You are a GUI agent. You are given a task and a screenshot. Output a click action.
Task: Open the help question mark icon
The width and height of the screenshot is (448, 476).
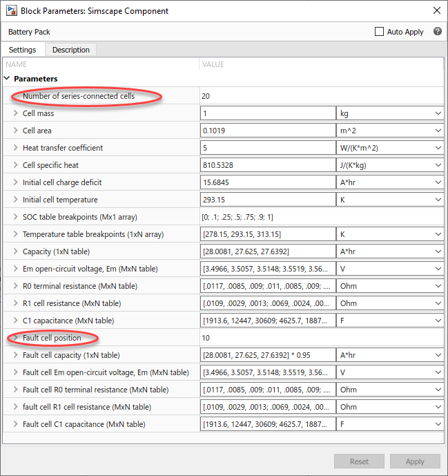coord(438,31)
